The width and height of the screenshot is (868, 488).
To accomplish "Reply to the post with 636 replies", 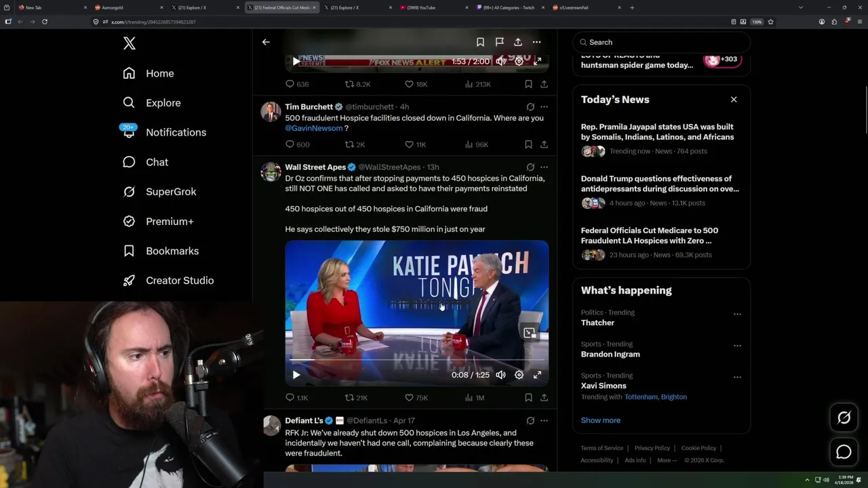I will tap(297, 84).
